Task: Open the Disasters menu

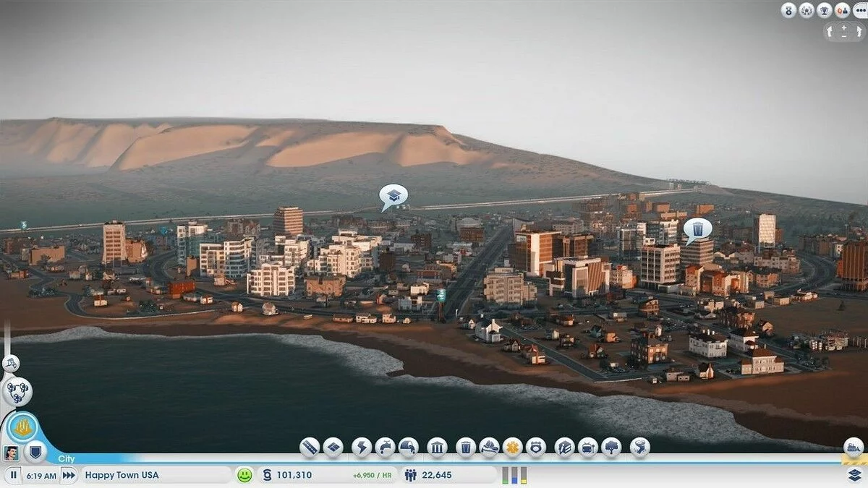Action: tap(639, 447)
